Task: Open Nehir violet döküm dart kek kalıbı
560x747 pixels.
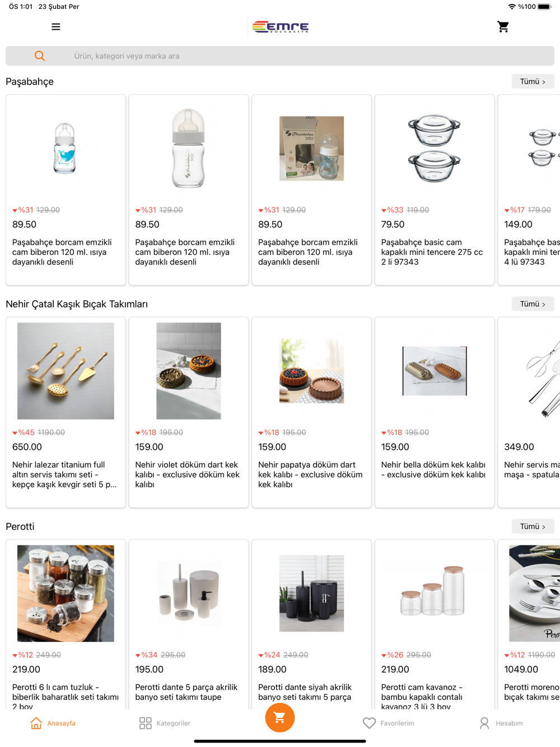Action: pos(189,412)
